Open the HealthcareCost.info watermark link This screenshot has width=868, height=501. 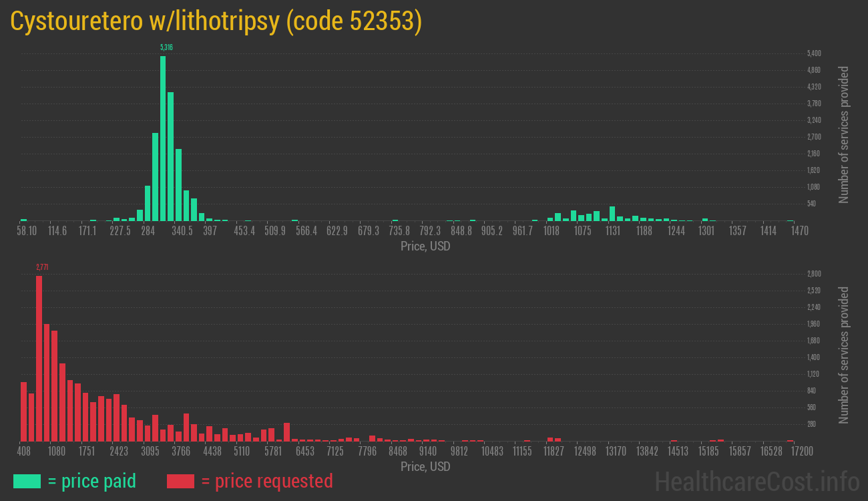click(x=756, y=481)
